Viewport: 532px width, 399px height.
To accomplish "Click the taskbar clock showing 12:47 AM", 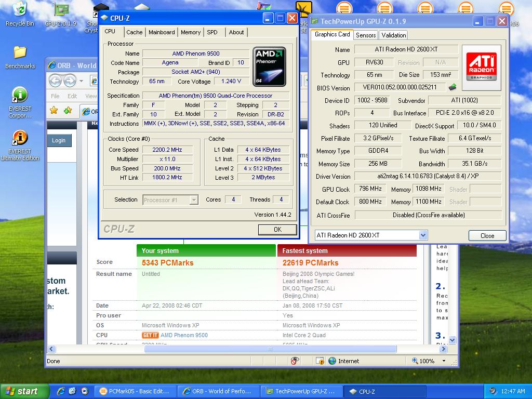I will (513, 391).
